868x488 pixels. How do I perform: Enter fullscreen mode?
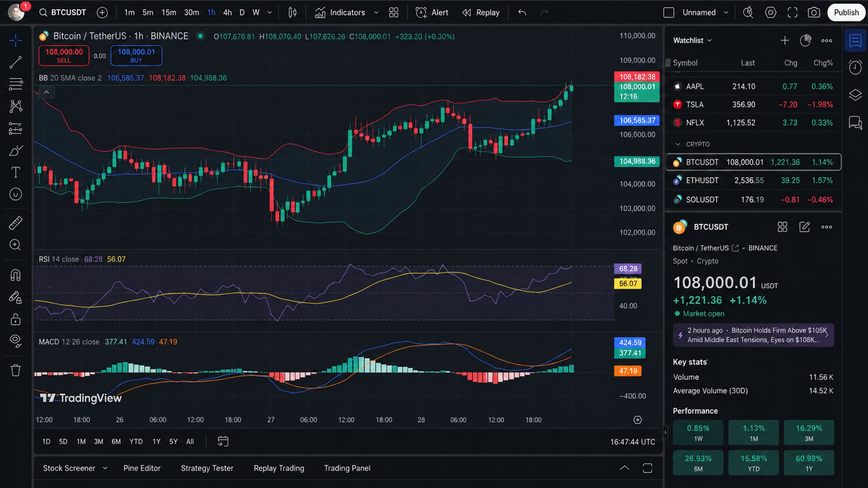click(792, 13)
